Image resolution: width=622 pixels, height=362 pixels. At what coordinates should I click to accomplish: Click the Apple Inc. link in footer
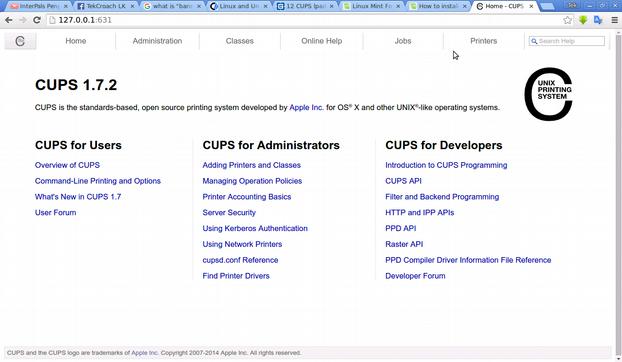pos(145,353)
